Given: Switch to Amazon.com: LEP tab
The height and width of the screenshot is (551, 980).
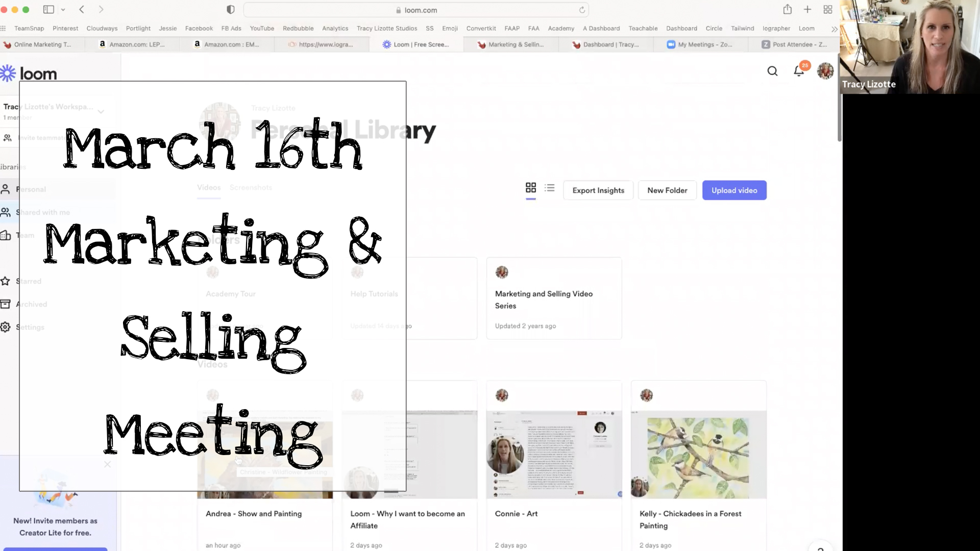Looking at the screenshot, I should pyautogui.click(x=132, y=44).
